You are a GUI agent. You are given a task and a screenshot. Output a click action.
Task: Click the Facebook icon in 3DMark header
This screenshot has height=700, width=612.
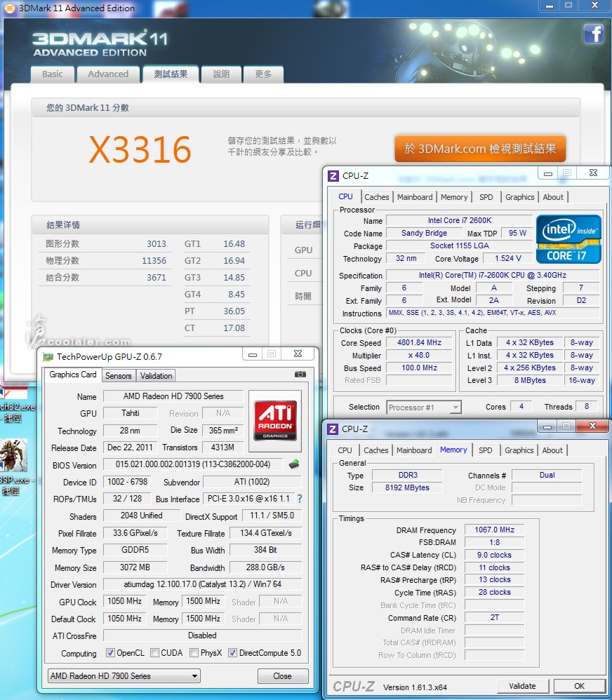[x=593, y=34]
